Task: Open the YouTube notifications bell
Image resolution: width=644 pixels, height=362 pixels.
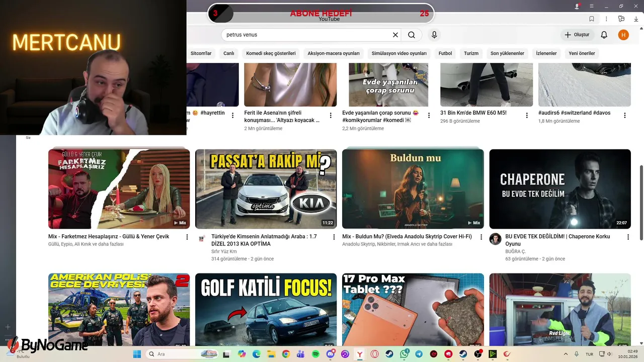Action: click(604, 35)
